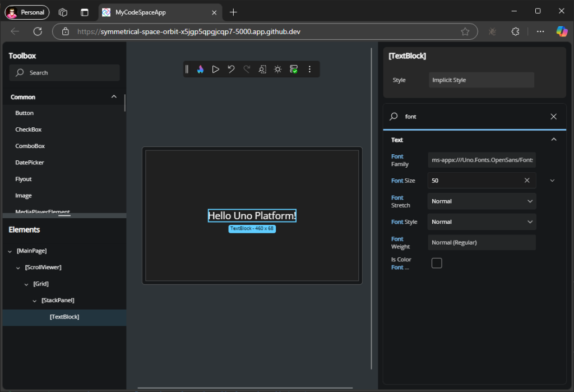Viewport: 574px width, 392px height.
Task: Open the Font Stretch dropdown
Action: (481, 201)
